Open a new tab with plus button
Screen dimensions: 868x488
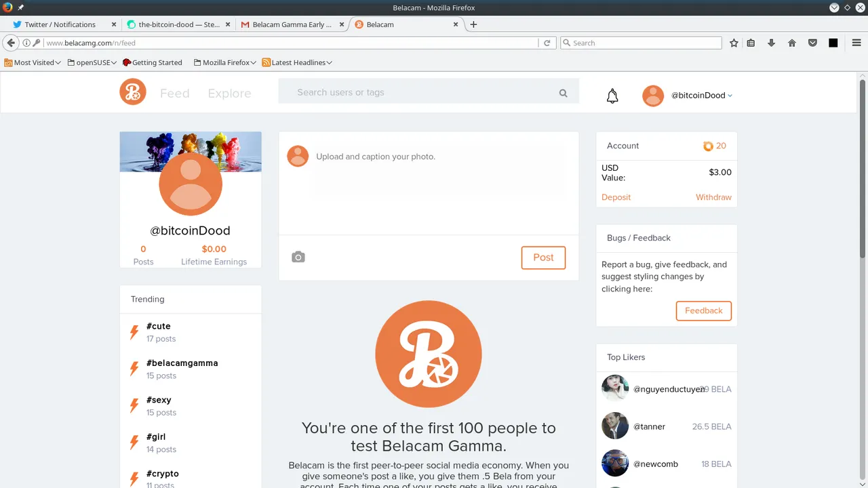[473, 24]
